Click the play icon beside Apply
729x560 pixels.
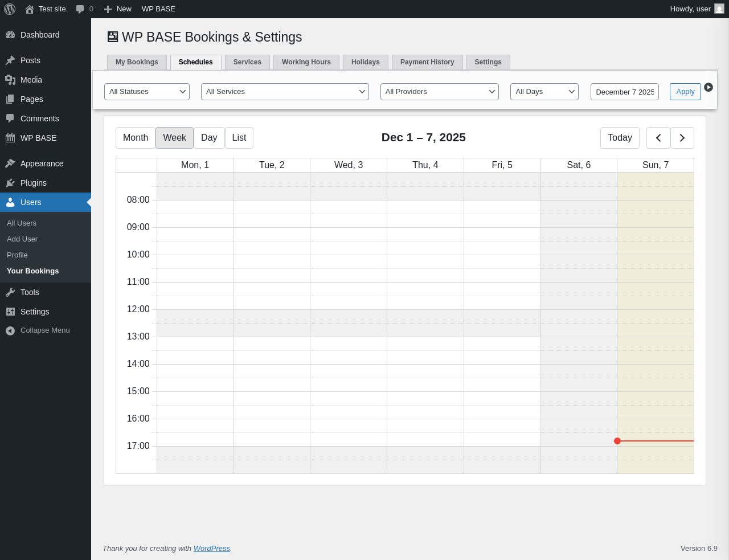click(x=708, y=87)
